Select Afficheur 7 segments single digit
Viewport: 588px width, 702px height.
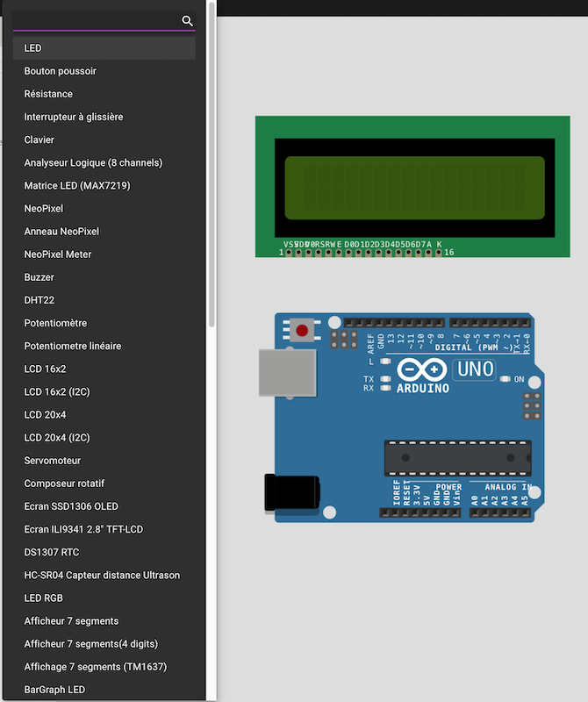[104, 620]
